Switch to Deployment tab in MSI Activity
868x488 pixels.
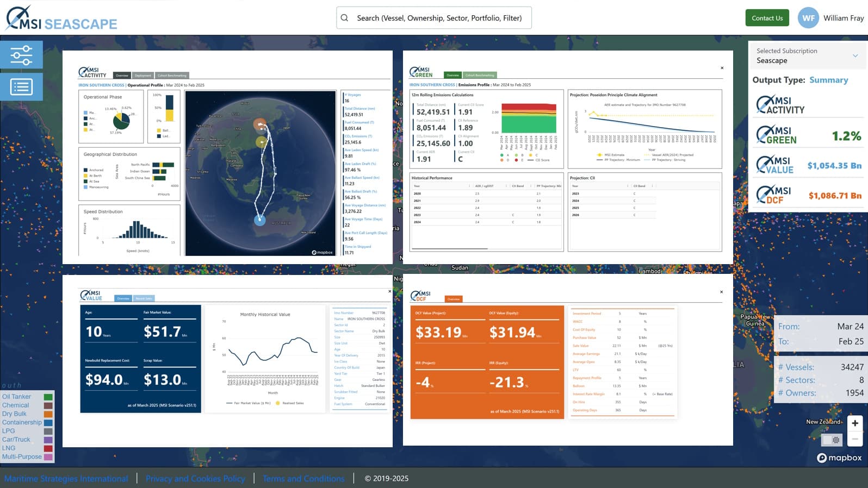pyautogui.click(x=143, y=76)
